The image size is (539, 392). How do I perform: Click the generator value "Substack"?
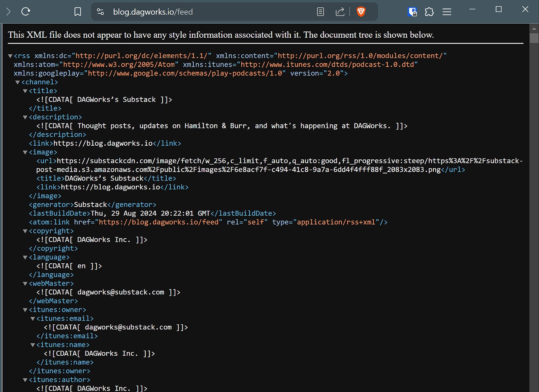pos(90,205)
